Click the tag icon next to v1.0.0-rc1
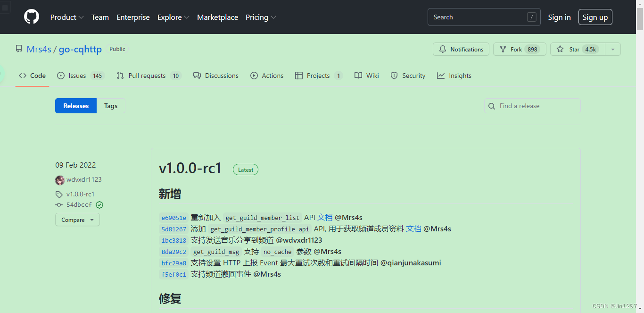Image resolution: width=644 pixels, height=313 pixels. [x=59, y=194]
